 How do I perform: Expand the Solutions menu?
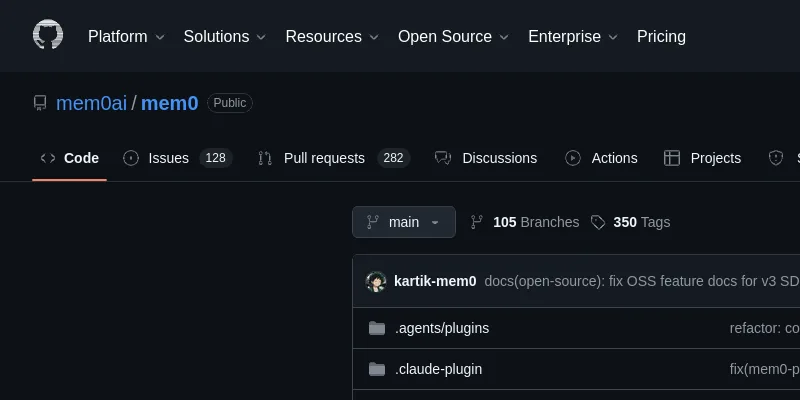coord(224,37)
